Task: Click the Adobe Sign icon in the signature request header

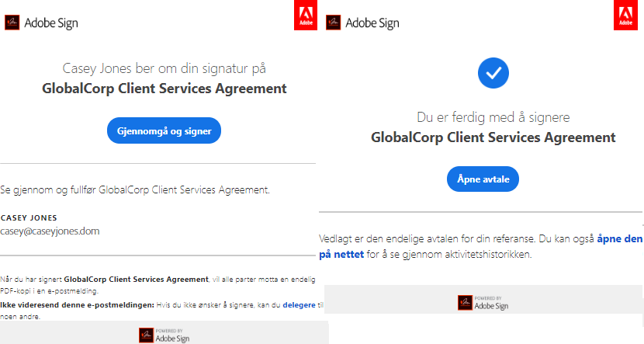Action: click(12, 23)
